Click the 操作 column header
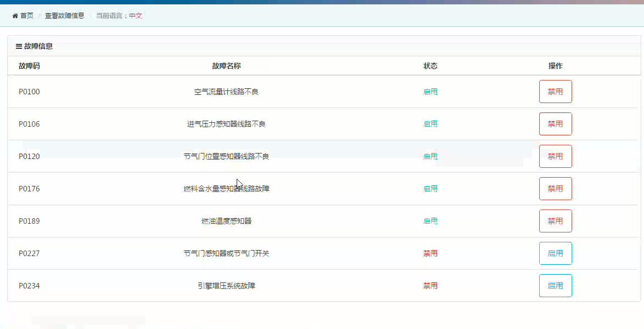This screenshot has height=329, width=644. point(555,66)
